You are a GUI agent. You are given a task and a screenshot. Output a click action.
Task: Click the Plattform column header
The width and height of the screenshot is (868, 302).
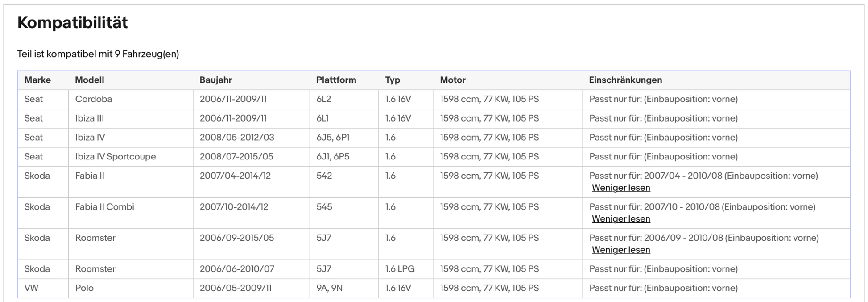coord(336,80)
